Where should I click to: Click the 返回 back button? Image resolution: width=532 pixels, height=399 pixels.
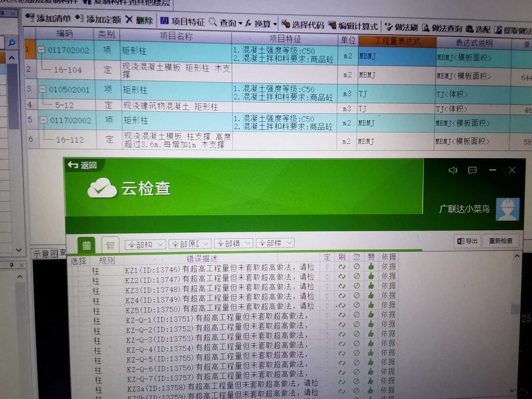[82, 165]
